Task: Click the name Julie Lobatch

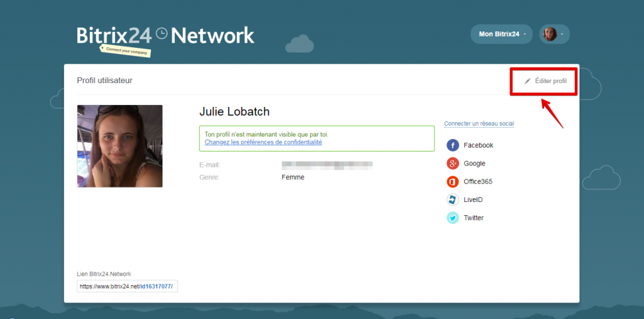Action: 234,111
